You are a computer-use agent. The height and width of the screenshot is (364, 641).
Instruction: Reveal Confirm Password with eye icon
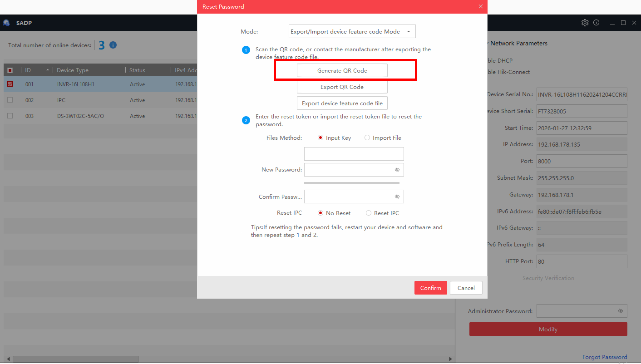[x=397, y=197]
